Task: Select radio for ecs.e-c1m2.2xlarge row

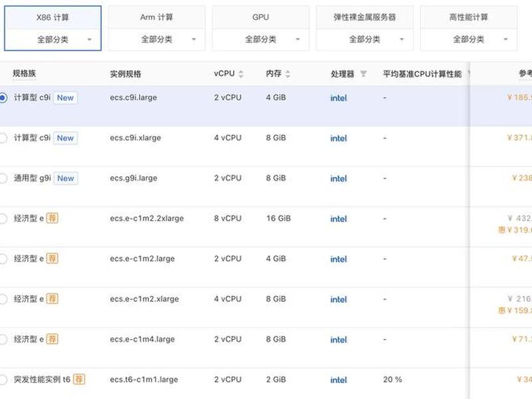Action: click(3, 219)
